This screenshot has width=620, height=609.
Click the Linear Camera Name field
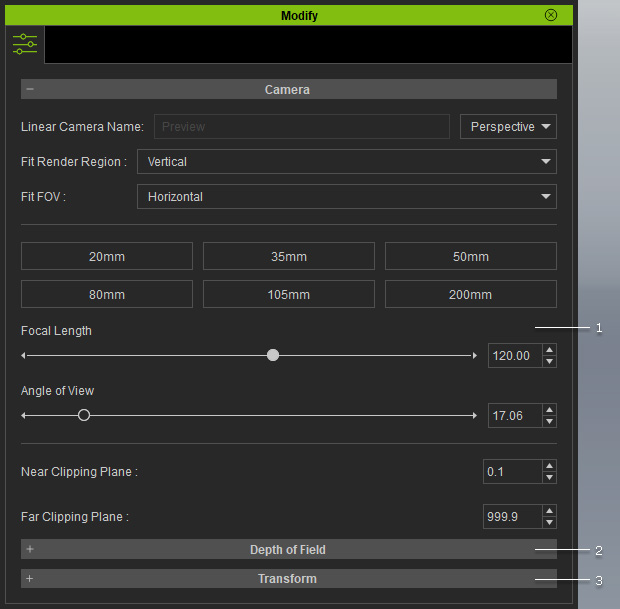pyautogui.click(x=302, y=127)
